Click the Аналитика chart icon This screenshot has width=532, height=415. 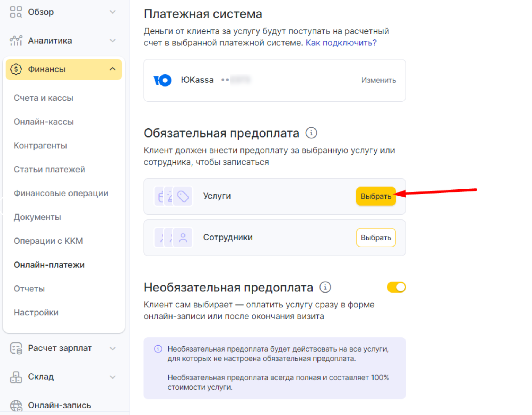pyautogui.click(x=16, y=41)
